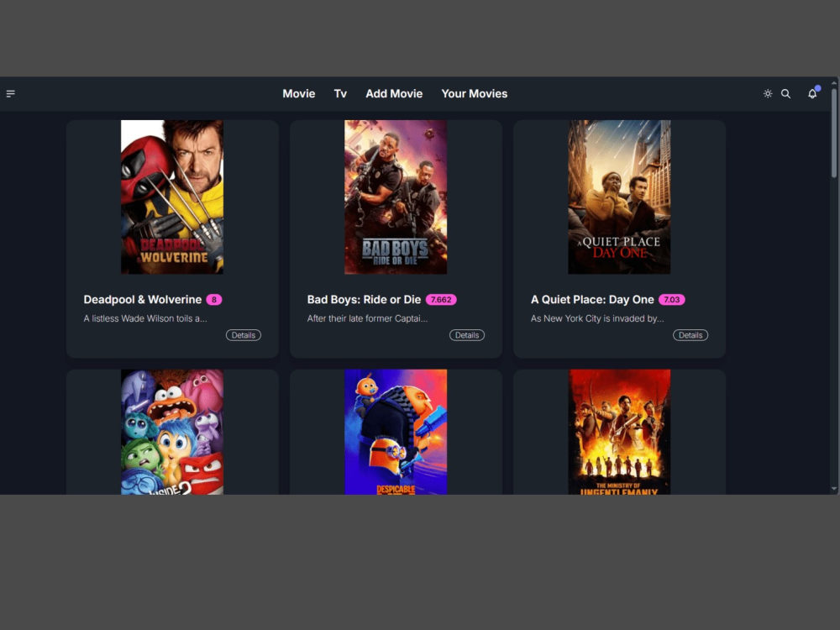The width and height of the screenshot is (840, 630).
Task: Open the Inside Out 2 poster
Action: click(x=172, y=432)
